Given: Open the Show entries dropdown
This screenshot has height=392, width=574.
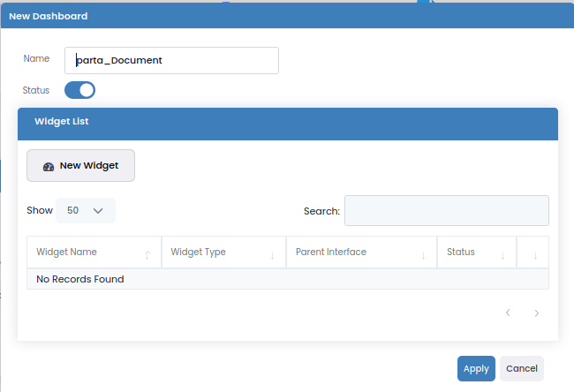Looking at the screenshot, I should coord(86,211).
